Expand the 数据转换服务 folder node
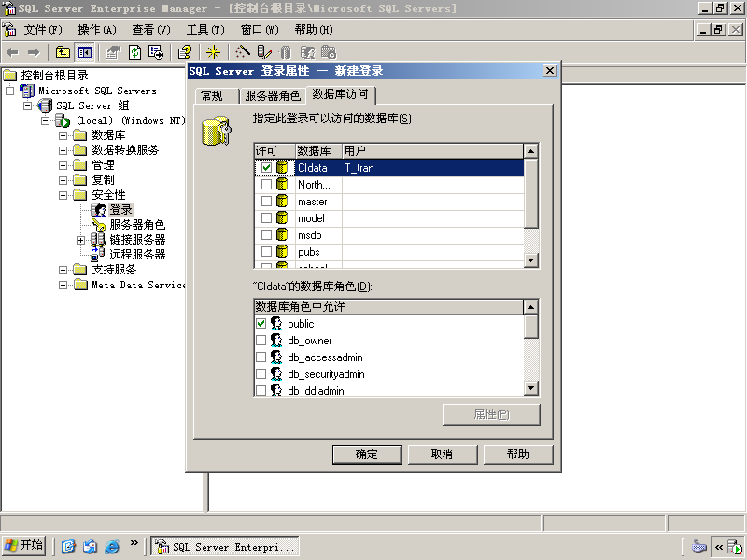The image size is (747, 560). 63,150
